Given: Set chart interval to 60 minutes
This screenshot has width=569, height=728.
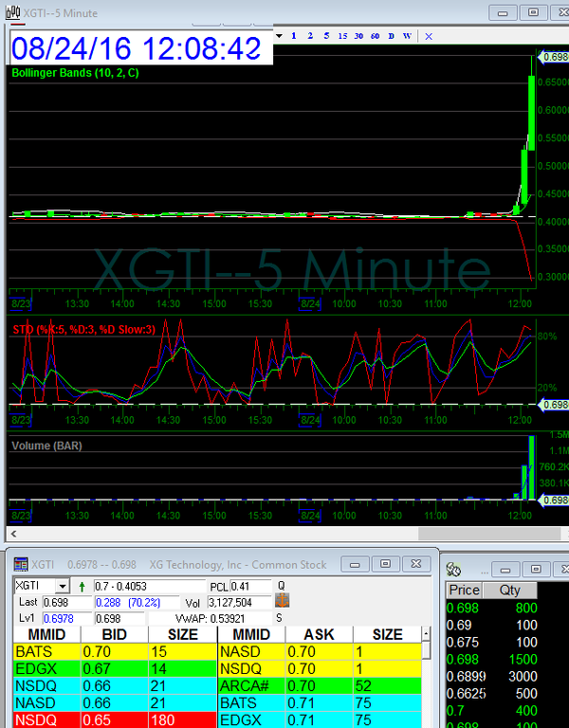Looking at the screenshot, I should [376, 35].
